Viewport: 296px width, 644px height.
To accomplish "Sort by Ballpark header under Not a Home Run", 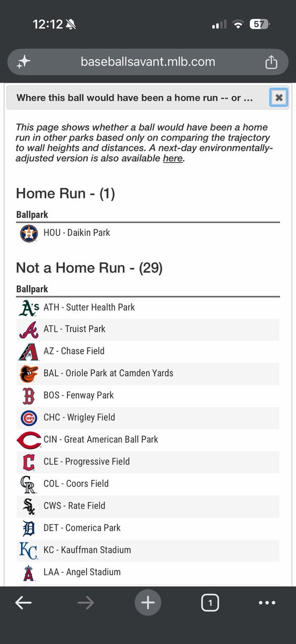I will tap(32, 289).
